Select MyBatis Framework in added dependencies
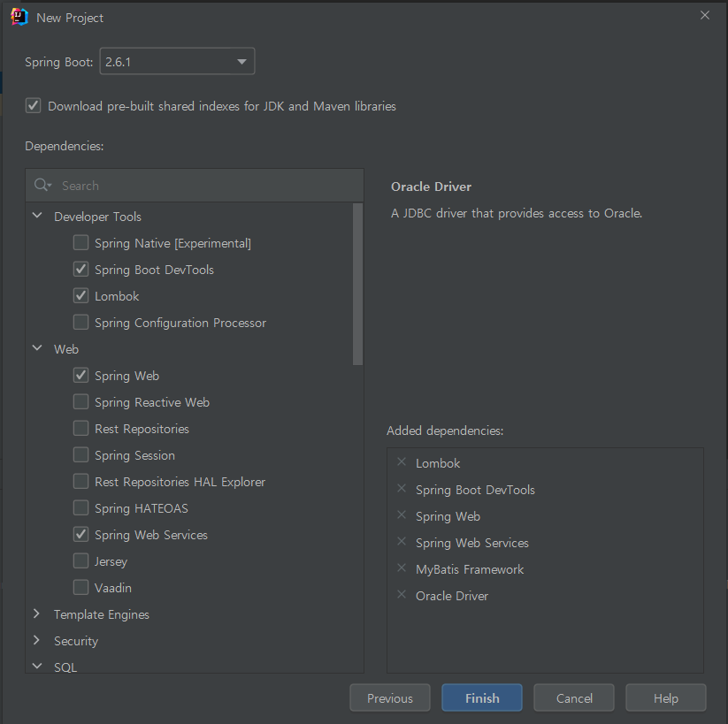Viewport: 728px width, 724px height. [470, 569]
